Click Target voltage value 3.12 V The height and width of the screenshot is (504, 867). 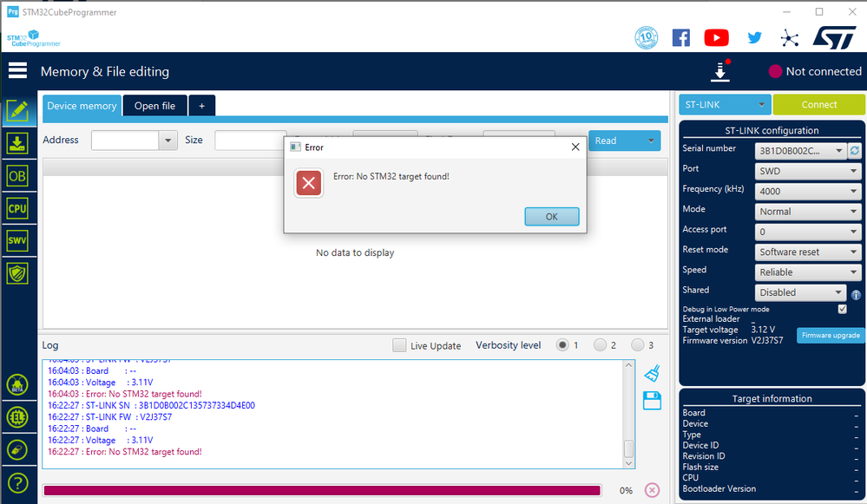763,330
